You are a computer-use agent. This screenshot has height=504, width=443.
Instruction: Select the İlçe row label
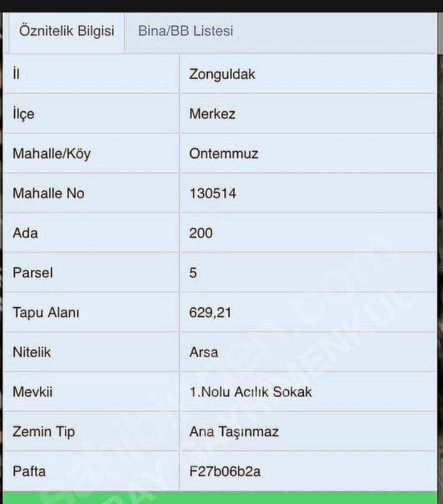point(23,114)
